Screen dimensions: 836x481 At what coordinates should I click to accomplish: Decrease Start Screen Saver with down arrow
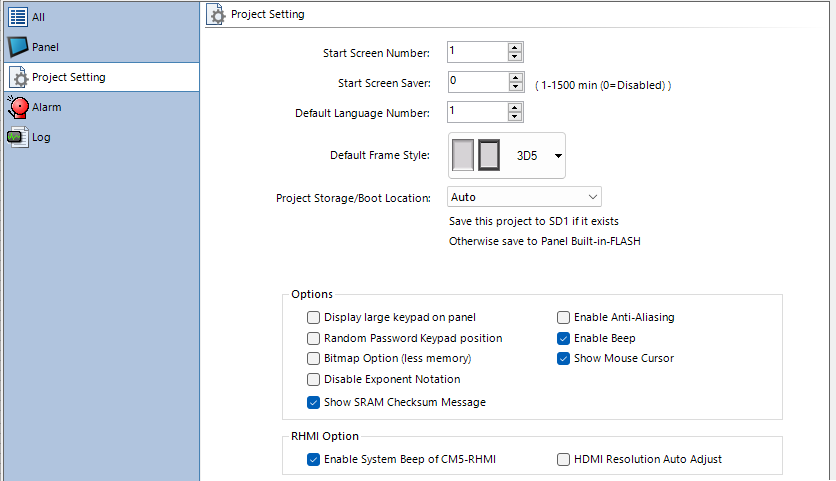pyautogui.click(x=515, y=86)
